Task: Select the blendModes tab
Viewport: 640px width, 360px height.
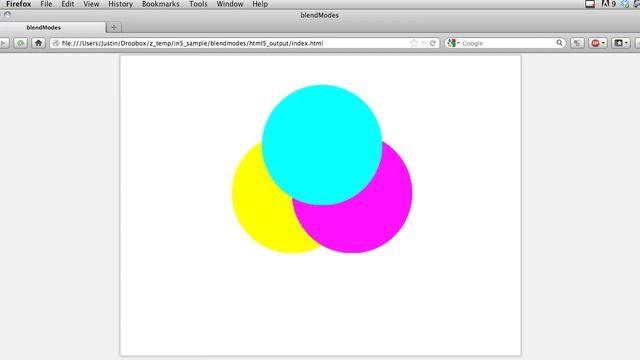Action: (52, 27)
